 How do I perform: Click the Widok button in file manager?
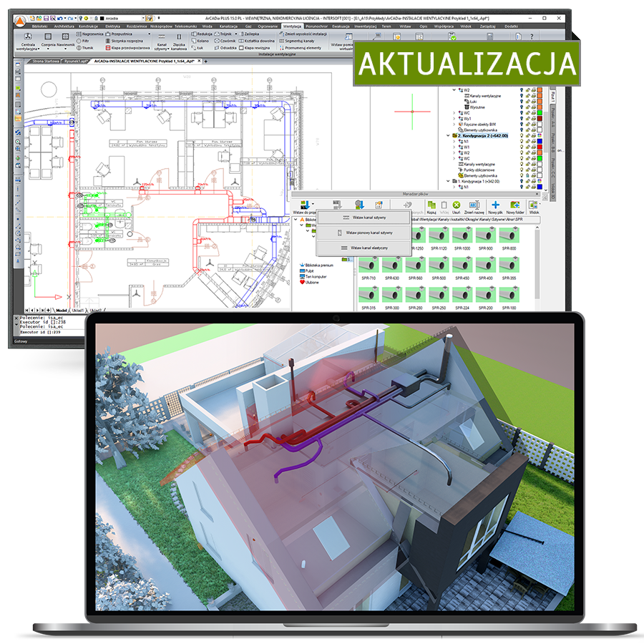(534, 208)
